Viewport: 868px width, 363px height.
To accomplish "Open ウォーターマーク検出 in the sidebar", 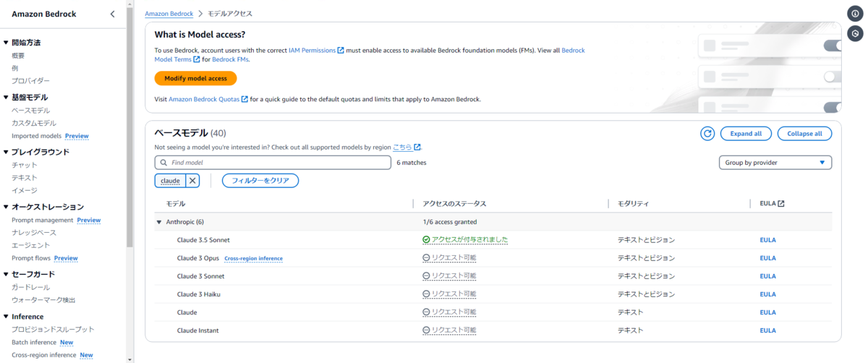I will pos(43,300).
